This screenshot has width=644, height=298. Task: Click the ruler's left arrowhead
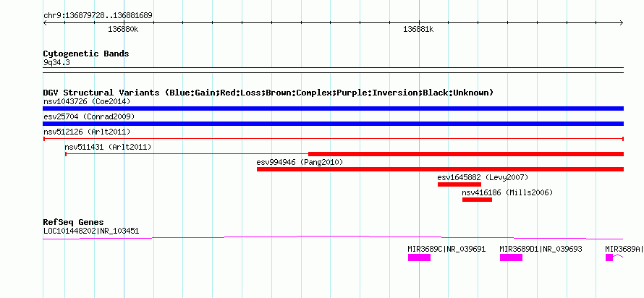45,23
